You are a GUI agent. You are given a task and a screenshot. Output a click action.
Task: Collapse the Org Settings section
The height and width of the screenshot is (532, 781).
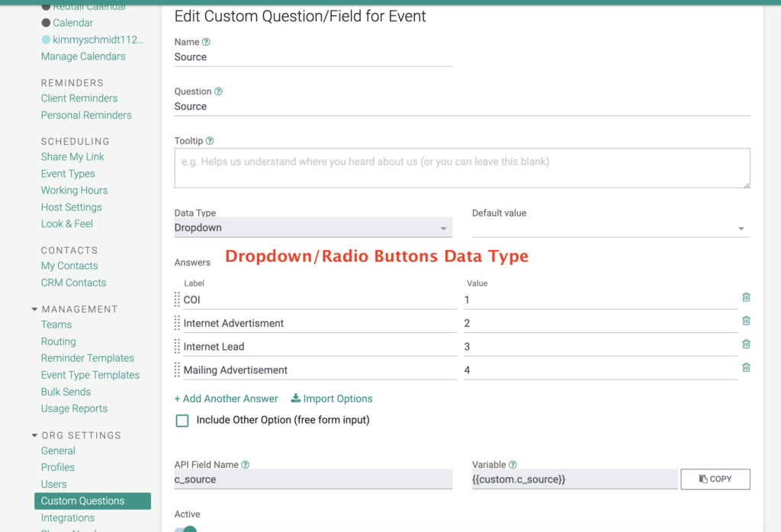point(34,435)
